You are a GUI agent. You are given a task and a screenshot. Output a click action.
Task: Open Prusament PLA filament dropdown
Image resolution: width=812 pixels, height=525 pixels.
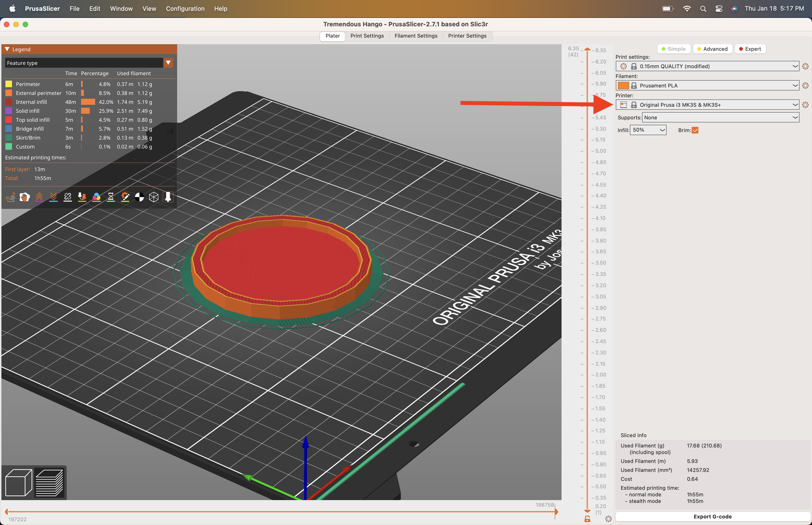coord(707,86)
